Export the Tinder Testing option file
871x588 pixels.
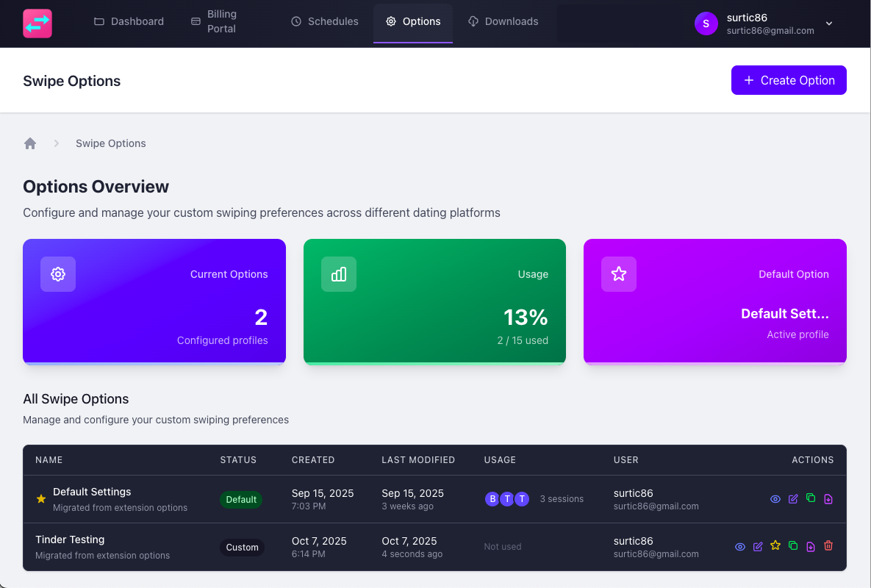(x=811, y=546)
